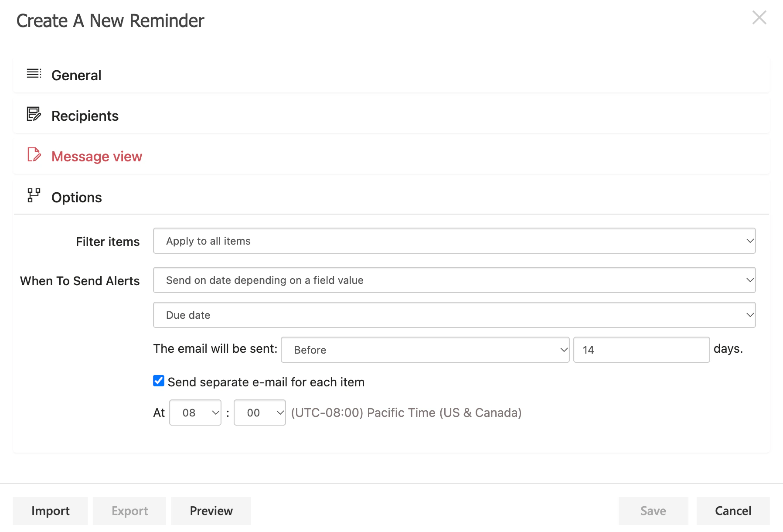Collapse the Options section header
The height and width of the screenshot is (532, 783).
[x=391, y=197]
